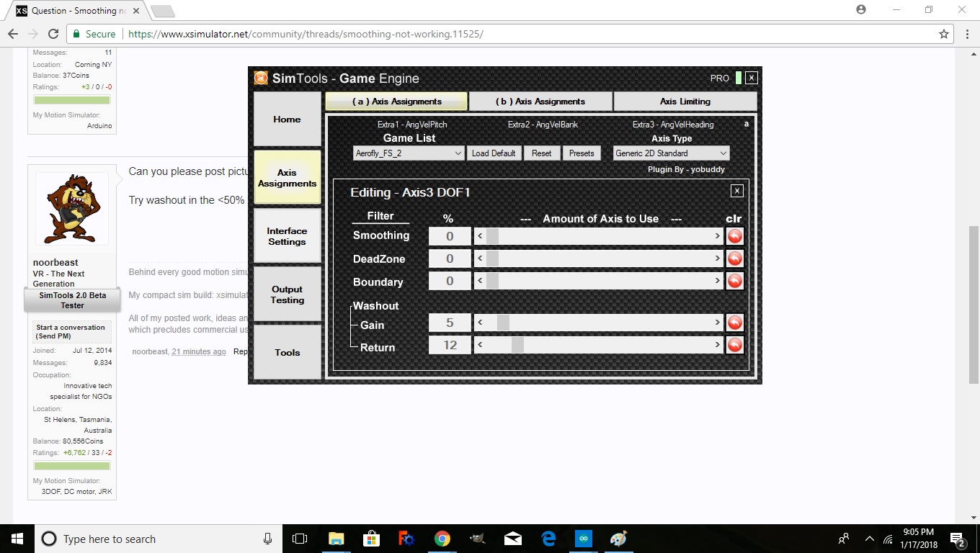This screenshot has width=980, height=553.
Task: Open Arduino from the taskbar
Action: 583,539
